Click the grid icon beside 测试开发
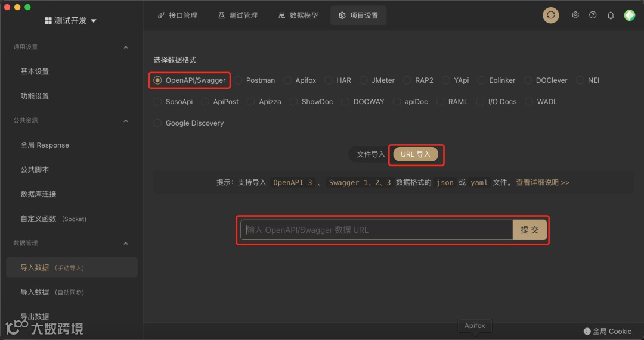 48,20
